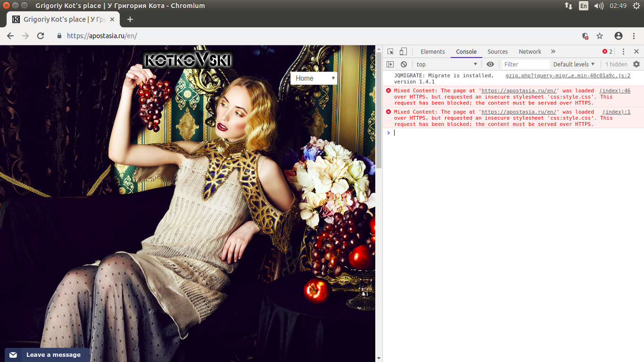
Task: Click the blocked insecure content shield icon
Action: tap(585, 36)
